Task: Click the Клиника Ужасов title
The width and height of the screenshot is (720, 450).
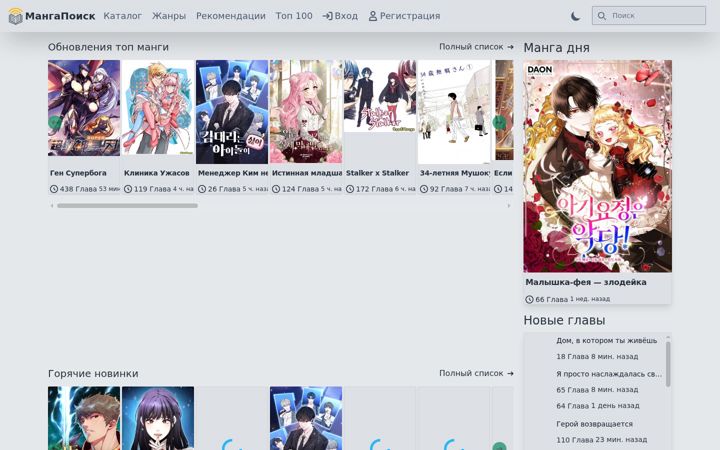Action: click(157, 173)
